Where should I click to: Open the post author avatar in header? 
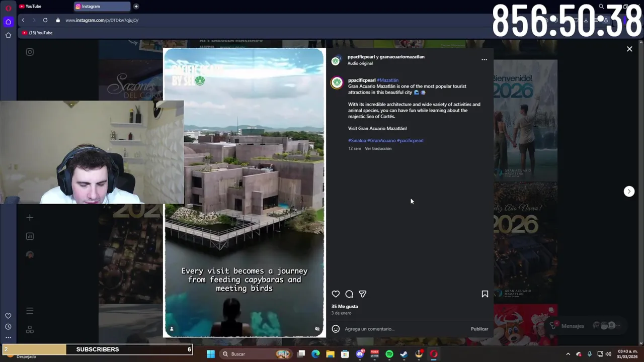tap(336, 61)
